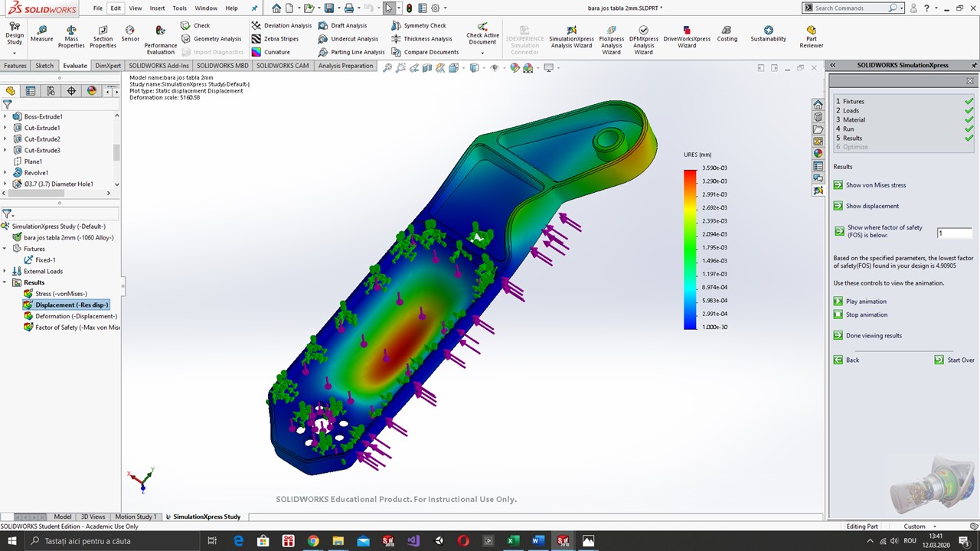
Task: Launch FloXpress Analysis Wizard
Action: tap(612, 39)
